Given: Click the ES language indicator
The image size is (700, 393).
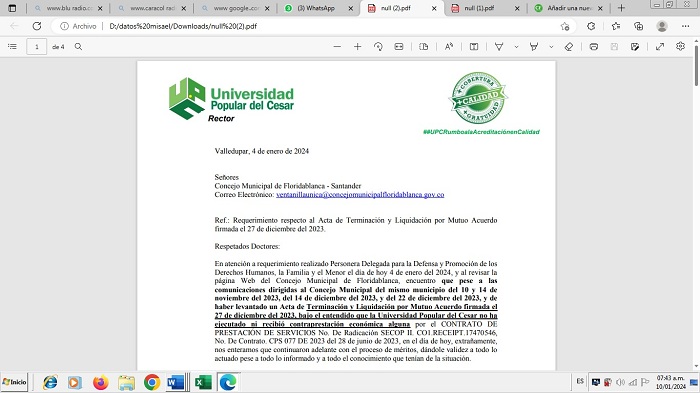Looking at the screenshot, I should click(x=580, y=381).
